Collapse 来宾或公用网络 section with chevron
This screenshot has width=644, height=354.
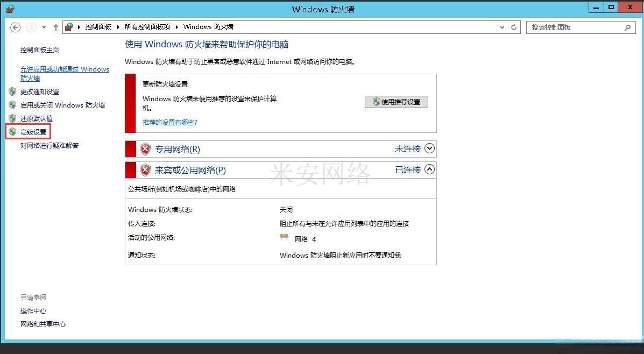(429, 169)
